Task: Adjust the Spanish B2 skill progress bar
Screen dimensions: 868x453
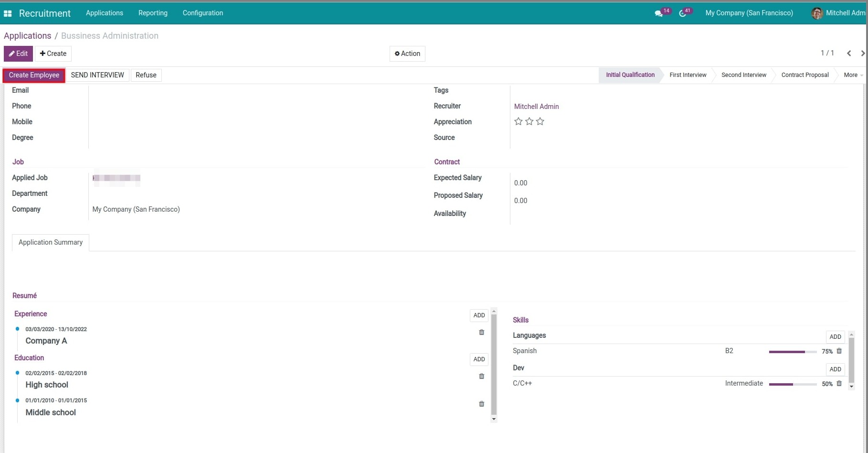Action: 793,351
